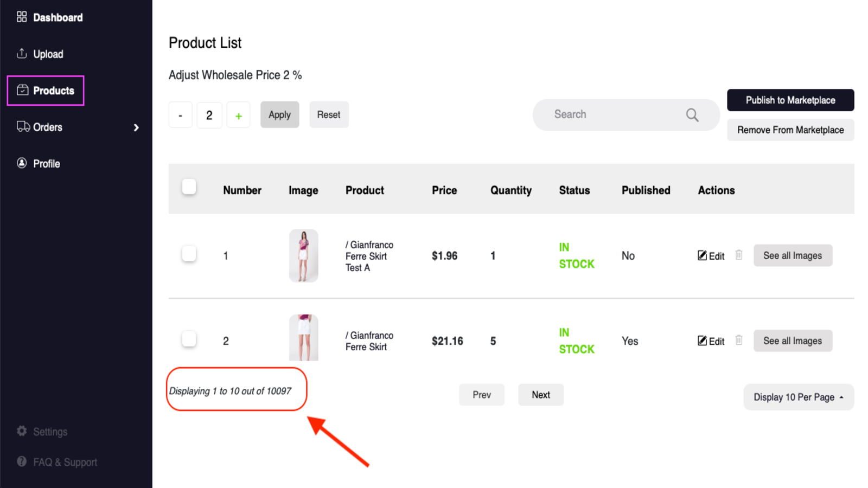868x488 pixels.
Task: Click Next page button
Action: click(540, 395)
